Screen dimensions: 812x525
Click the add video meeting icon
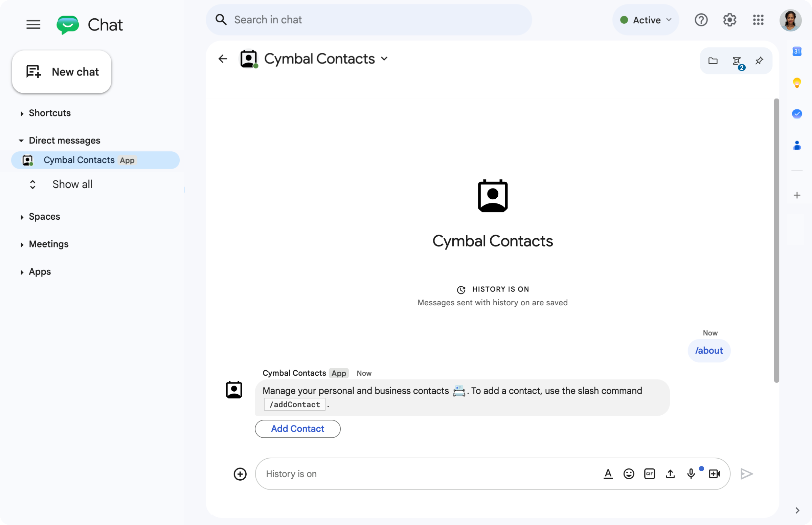click(x=714, y=474)
